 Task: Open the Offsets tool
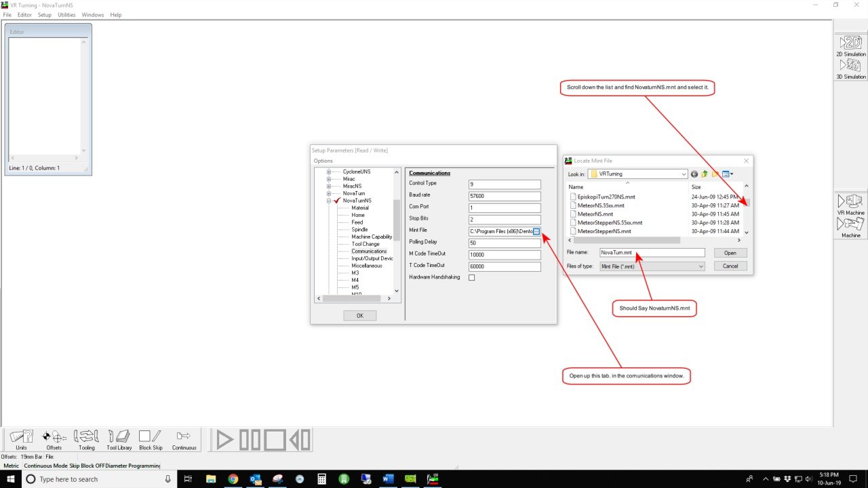click(x=54, y=439)
